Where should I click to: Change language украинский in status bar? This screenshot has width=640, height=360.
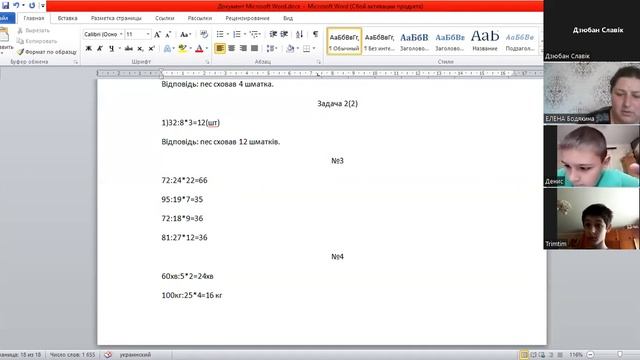tap(135, 355)
